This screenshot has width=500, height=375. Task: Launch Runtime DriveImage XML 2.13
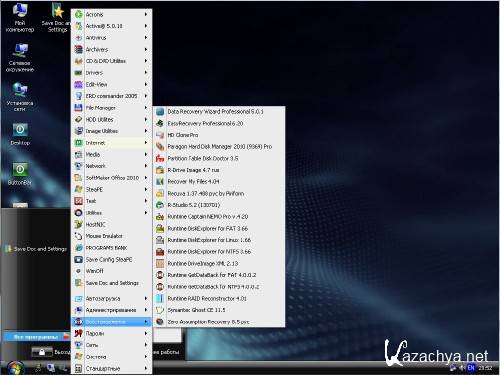[x=219, y=263]
